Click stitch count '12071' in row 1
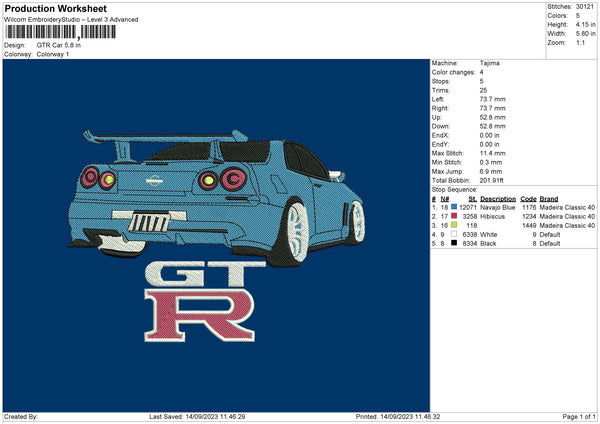Viewport: 600px width, 424px height. [468, 207]
